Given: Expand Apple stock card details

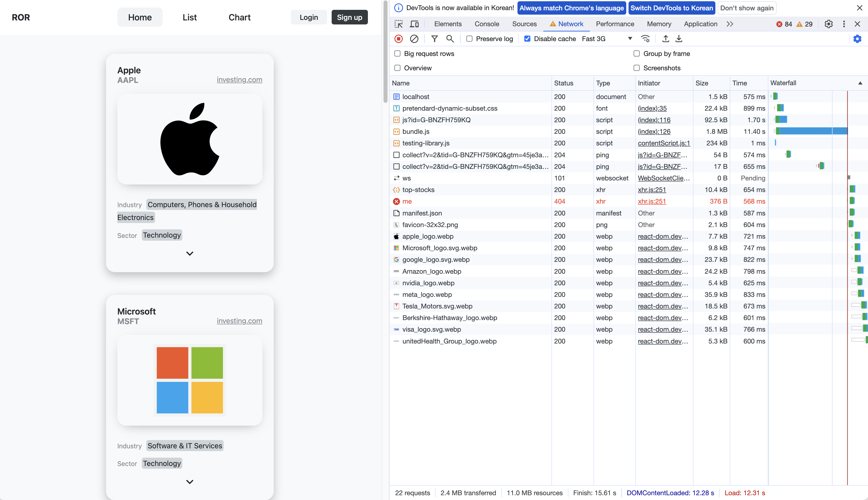Looking at the screenshot, I should point(190,253).
